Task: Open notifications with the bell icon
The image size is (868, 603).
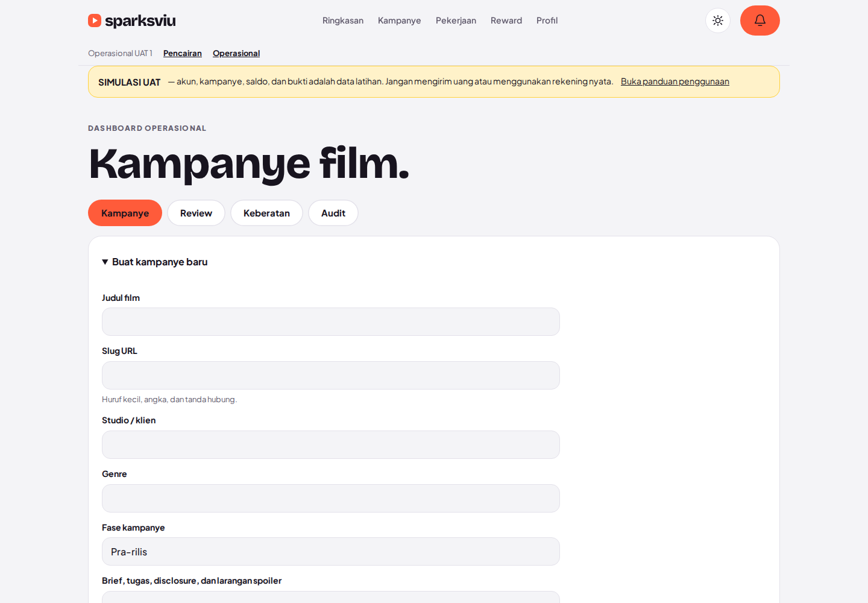Action: [x=760, y=21]
